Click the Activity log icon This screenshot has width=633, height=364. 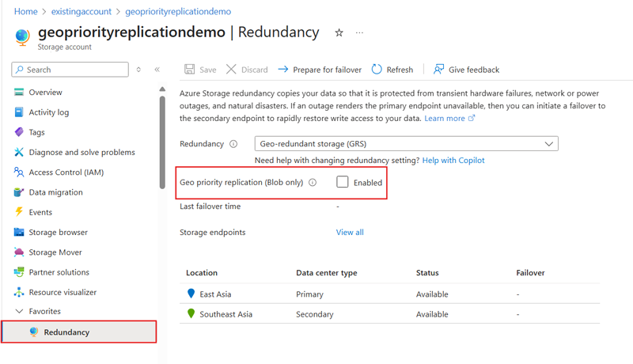(19, 112)
